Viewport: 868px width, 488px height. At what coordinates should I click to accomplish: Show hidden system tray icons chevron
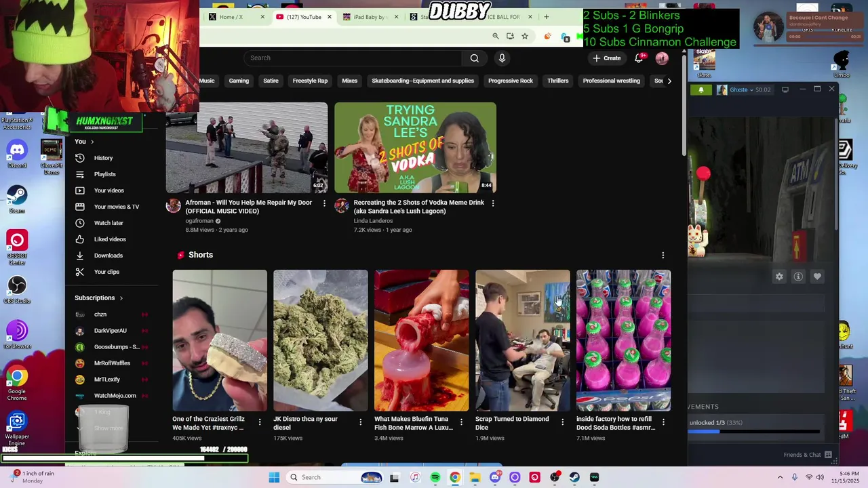click(780, 477)
